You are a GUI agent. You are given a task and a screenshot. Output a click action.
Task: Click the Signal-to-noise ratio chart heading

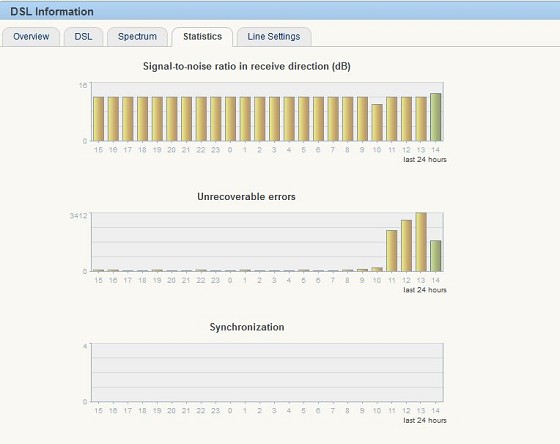[x=247, y=66]
